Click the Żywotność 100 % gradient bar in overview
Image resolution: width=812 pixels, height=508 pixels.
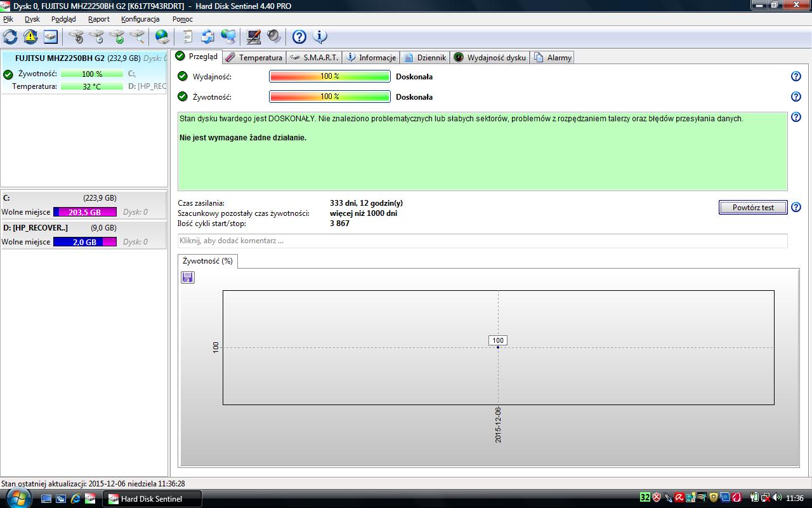coord(330,97)
